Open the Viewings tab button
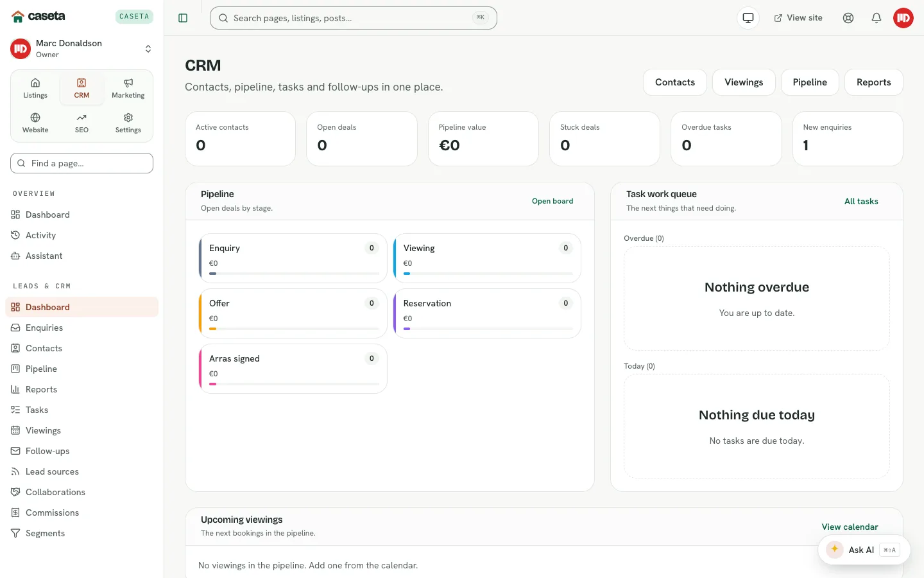 (x=744, y=82)
